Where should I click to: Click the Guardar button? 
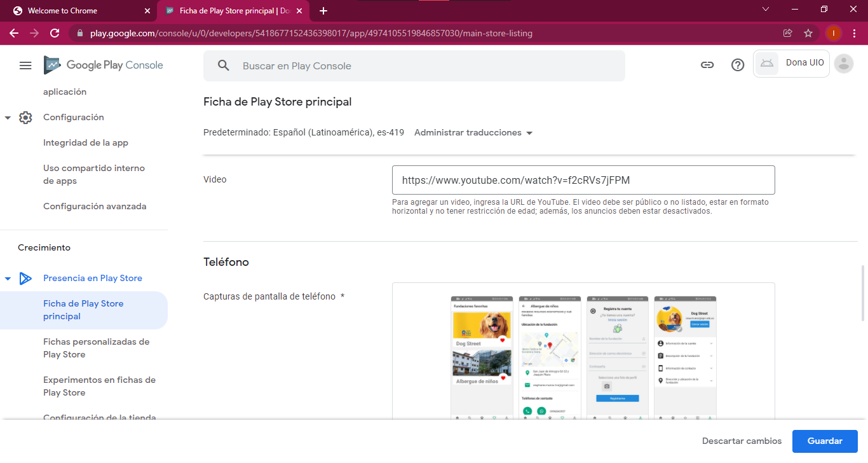[x=824, y=441]
